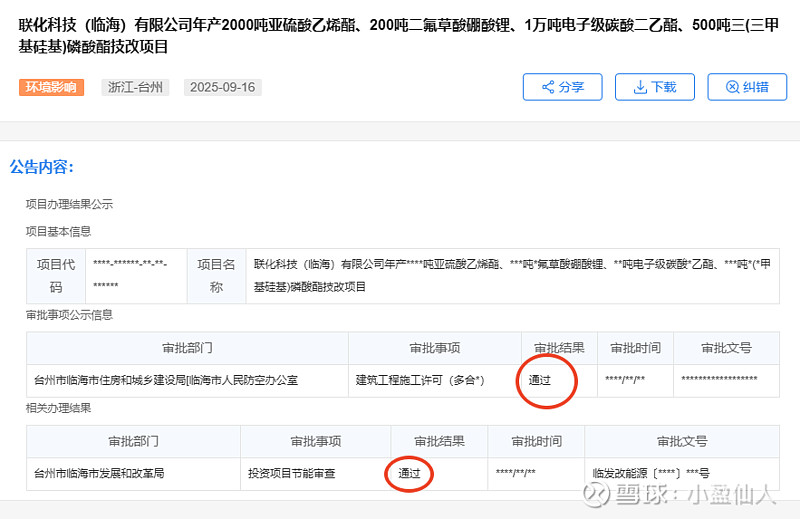Click the project title heading 联化科技（临海）
800x519 pixels.
point(399,35)
